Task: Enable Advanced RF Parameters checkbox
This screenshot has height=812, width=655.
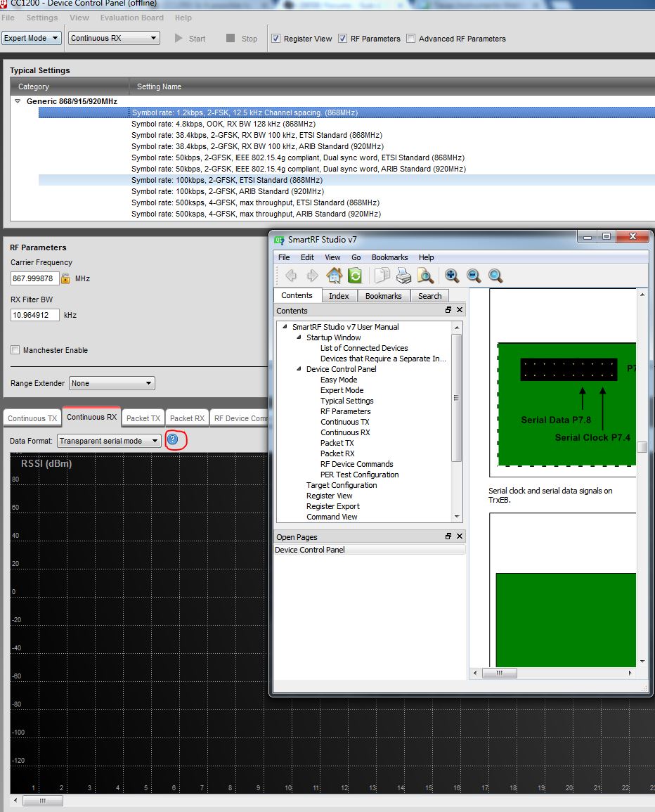Action: [x=410, y=39]
